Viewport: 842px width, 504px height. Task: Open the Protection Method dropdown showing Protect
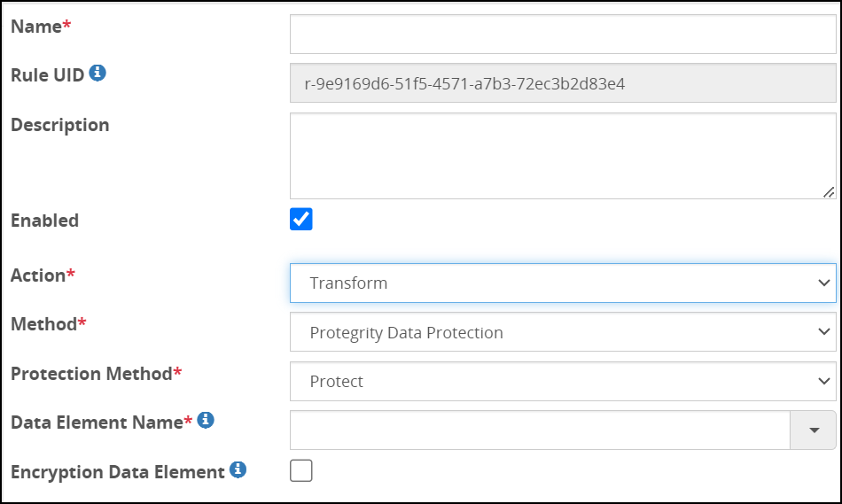pos(563,382)
